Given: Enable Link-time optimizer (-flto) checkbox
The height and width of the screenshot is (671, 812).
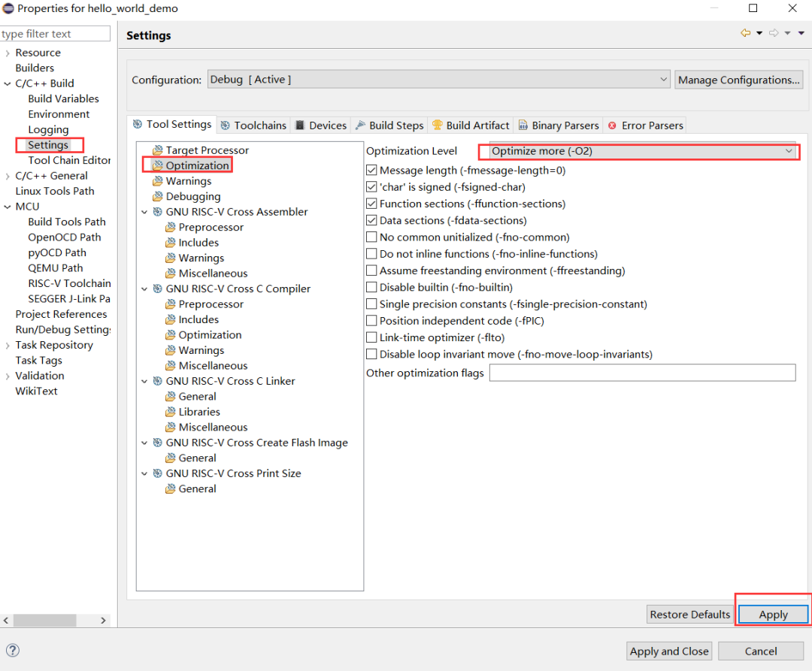Looking at the screenshot, I should tap(371, 337).
